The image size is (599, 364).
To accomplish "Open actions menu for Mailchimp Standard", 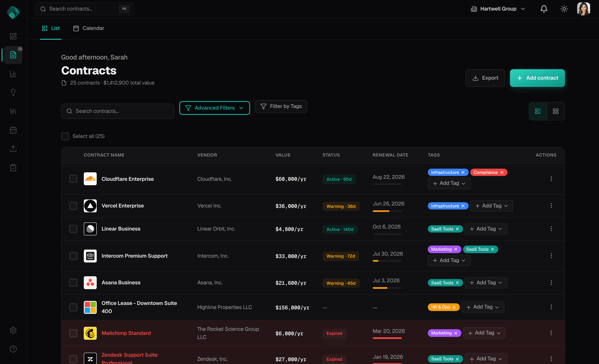I will click(x=551, y=333).
